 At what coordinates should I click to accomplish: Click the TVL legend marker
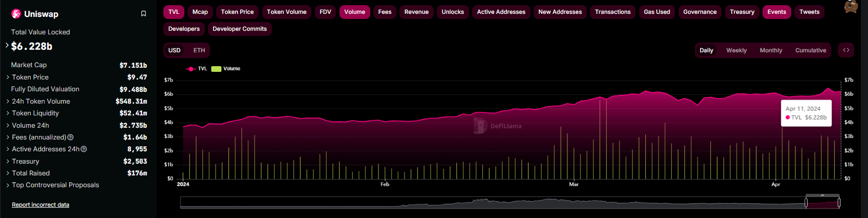click(191, 69)
